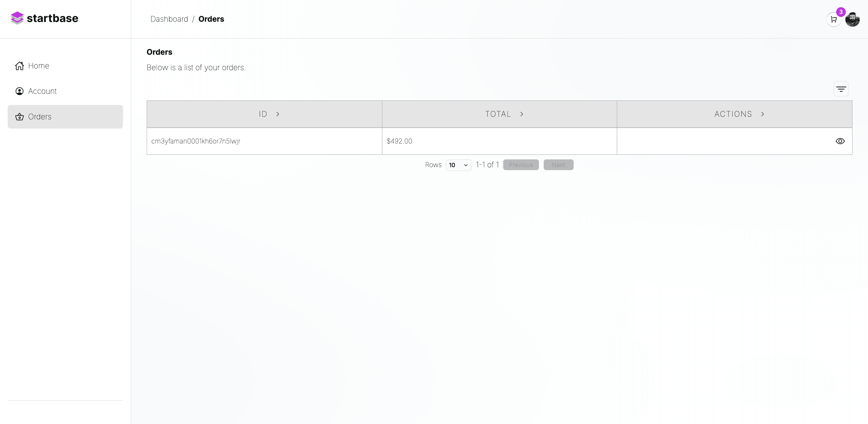The height and width of the screenshot is (424, 868).
Task: Click the filter/sort icon top right
Action: point(841,89)
